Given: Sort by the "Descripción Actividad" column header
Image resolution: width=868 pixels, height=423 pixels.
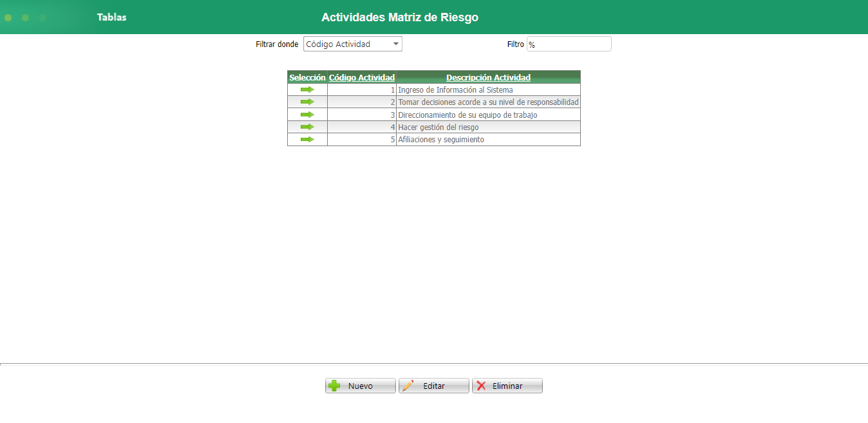Looking at the screenshot, I should [x=488, y=77].
